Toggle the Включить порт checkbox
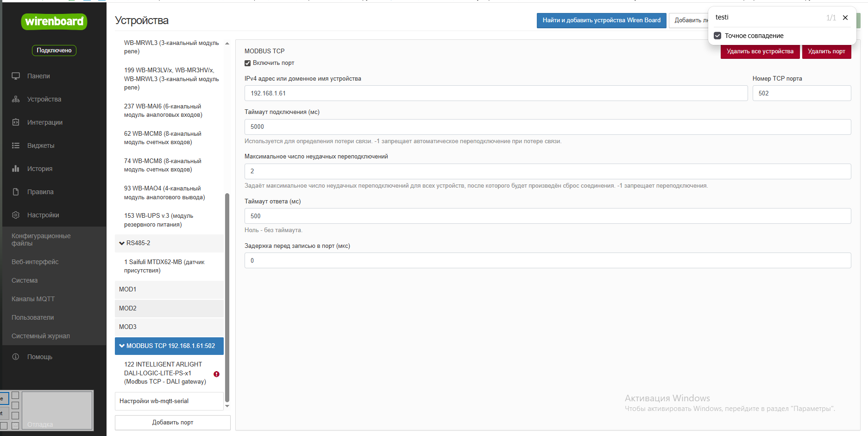 [x=248, y=63]
